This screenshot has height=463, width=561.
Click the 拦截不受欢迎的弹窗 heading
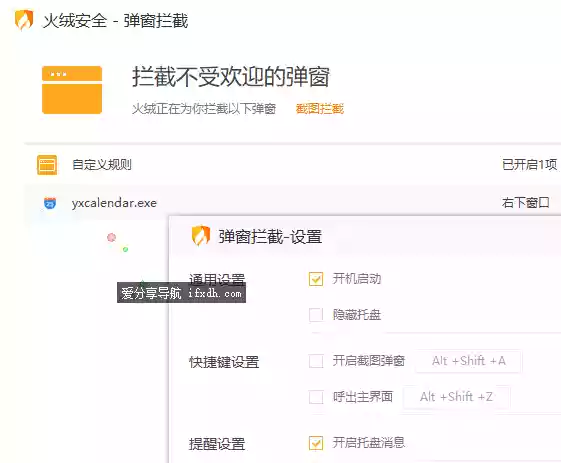tap(231, 77)
